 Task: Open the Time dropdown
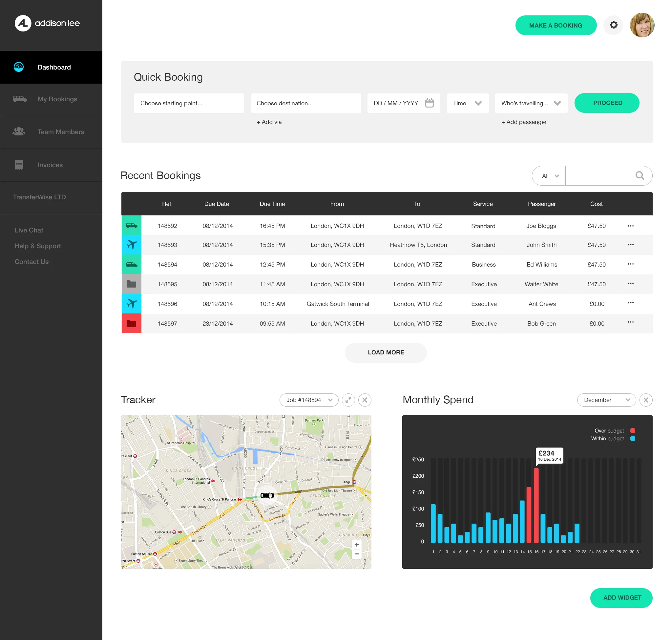coord(468,103)
